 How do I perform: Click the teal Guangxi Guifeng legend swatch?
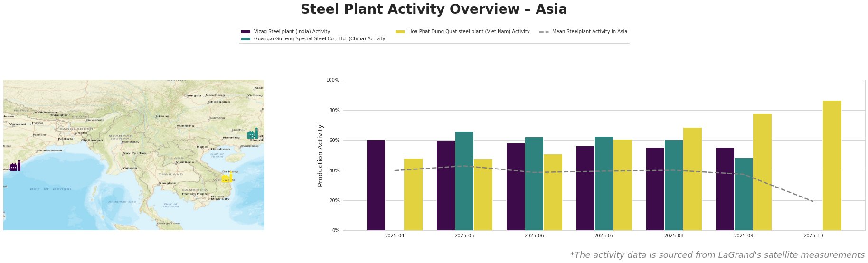pyautogui.click(x=245, y=39)
